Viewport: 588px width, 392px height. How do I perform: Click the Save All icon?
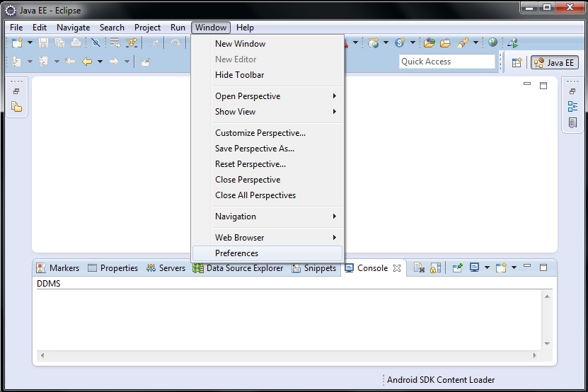(x=59, y=43)
